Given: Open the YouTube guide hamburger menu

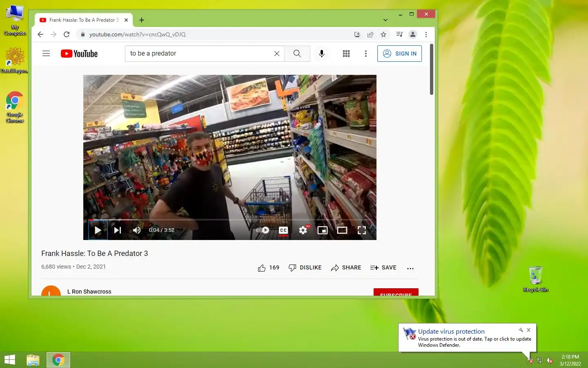Looking at the screenshot, I should tap(46, 54).
